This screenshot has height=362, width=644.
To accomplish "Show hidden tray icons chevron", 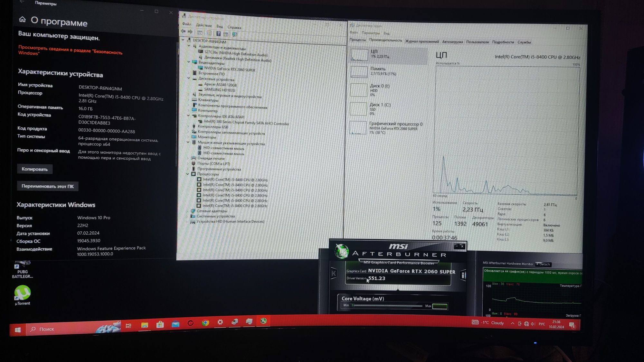I will [512, 323].
